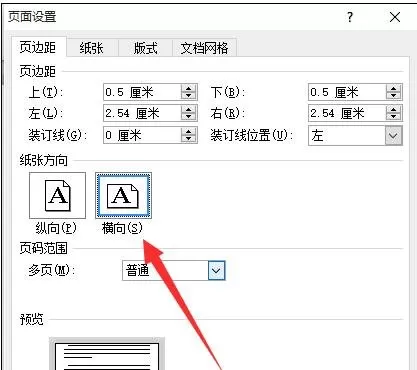Click the 下(B) margin input field
Viewport: 417px width, 370px height.
pos(347,92)
